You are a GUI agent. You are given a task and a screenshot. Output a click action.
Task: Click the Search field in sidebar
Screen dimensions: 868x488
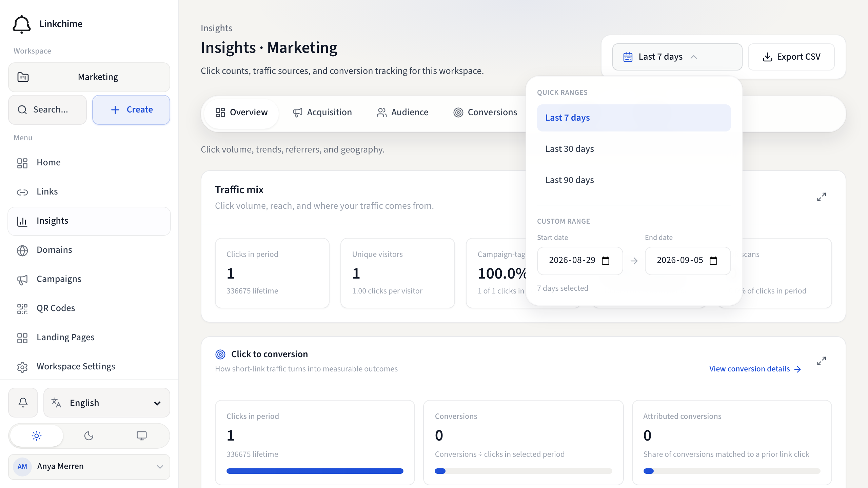47,110
